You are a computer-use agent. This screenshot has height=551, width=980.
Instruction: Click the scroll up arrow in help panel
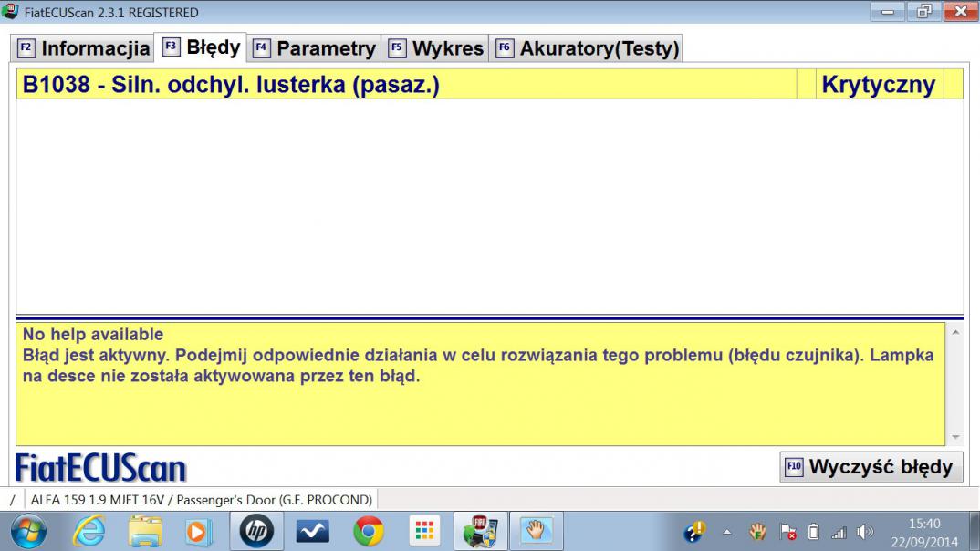point(955,332)
